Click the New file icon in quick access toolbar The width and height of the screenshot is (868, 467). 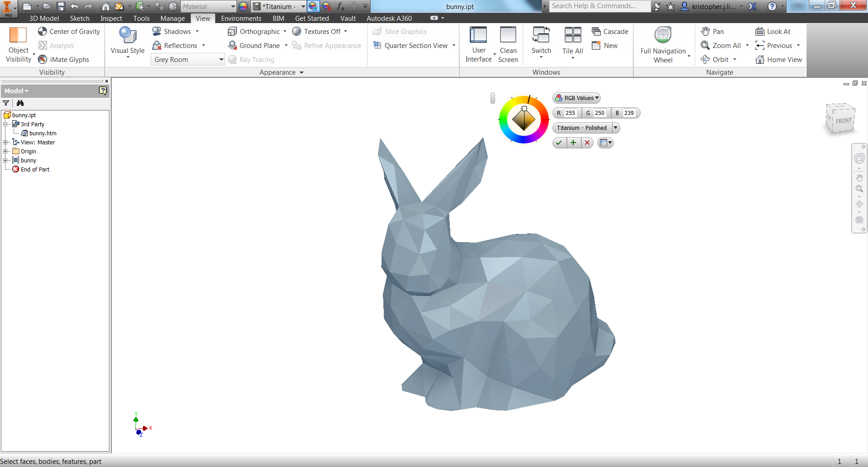(x=27, y=6)
